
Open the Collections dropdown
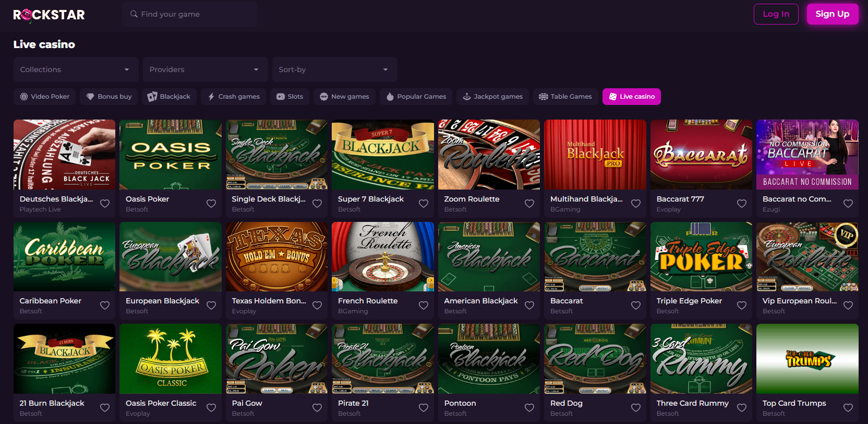click(x=76, y=69)
